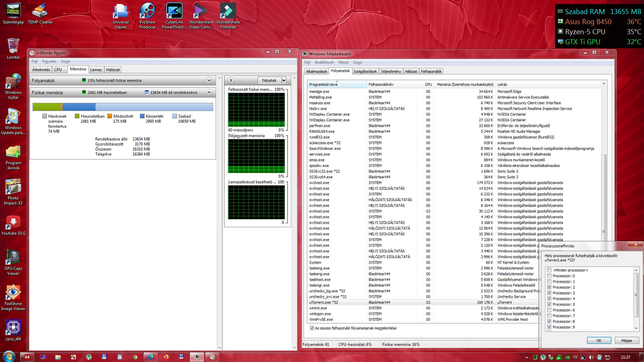
Task: Open Program ikonok folder icon
Action: click(14, 157)
